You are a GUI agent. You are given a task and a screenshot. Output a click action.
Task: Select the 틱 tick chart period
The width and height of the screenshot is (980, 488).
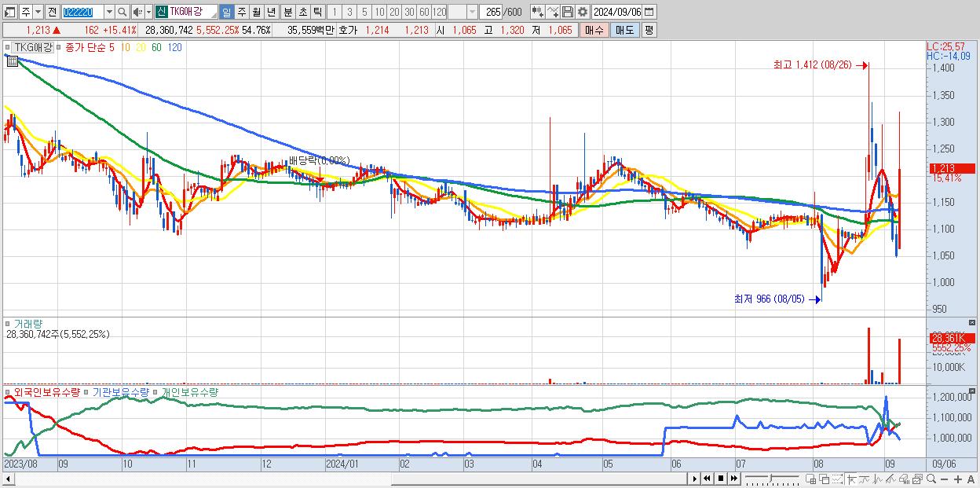(317, 12)
